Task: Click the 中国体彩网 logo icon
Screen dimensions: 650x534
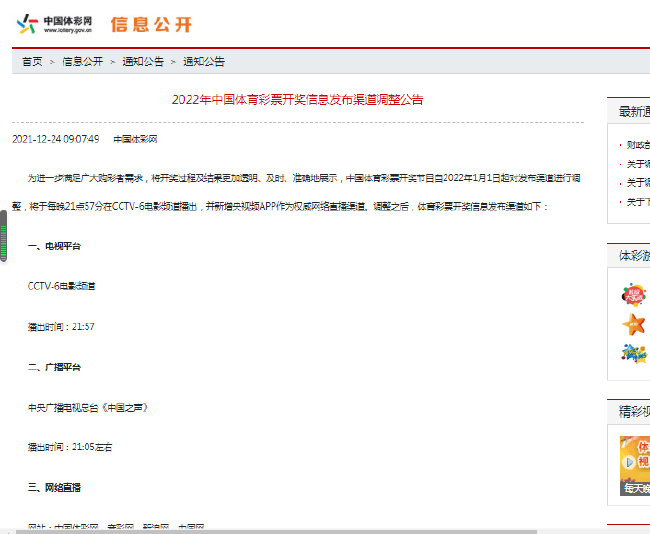Action: coord(28,23)
